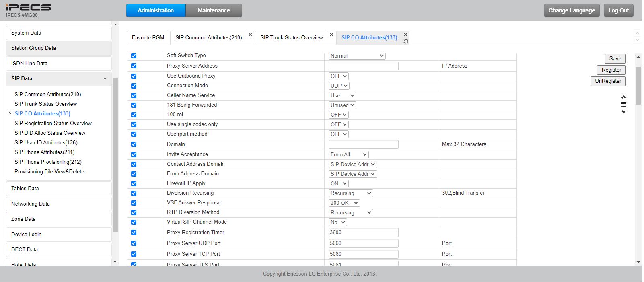Open the Caller Name Service dropdown
644x282 pixels.
[342, 95]
